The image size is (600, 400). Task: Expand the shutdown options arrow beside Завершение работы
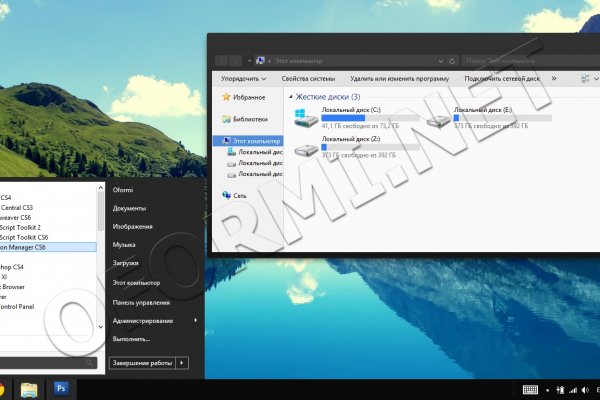[x=184, y=362]
